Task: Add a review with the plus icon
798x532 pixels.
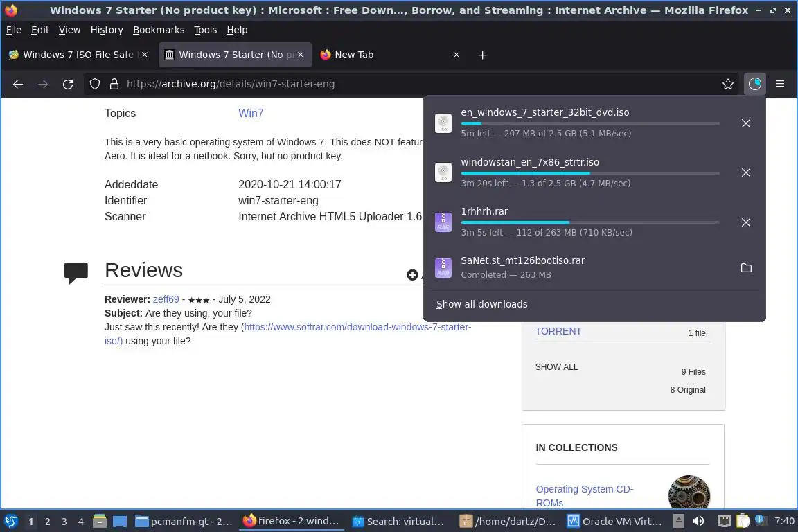Action: coord(412,275)
